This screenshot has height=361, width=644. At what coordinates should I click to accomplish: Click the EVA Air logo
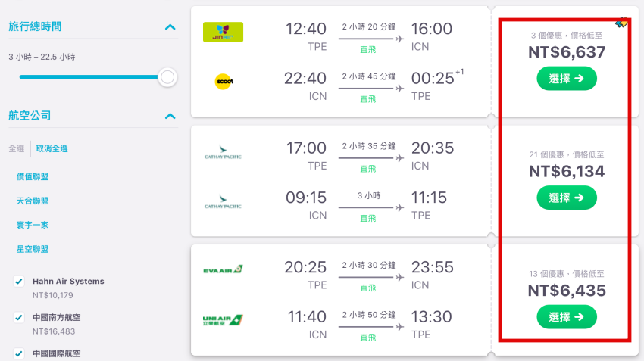223,269
